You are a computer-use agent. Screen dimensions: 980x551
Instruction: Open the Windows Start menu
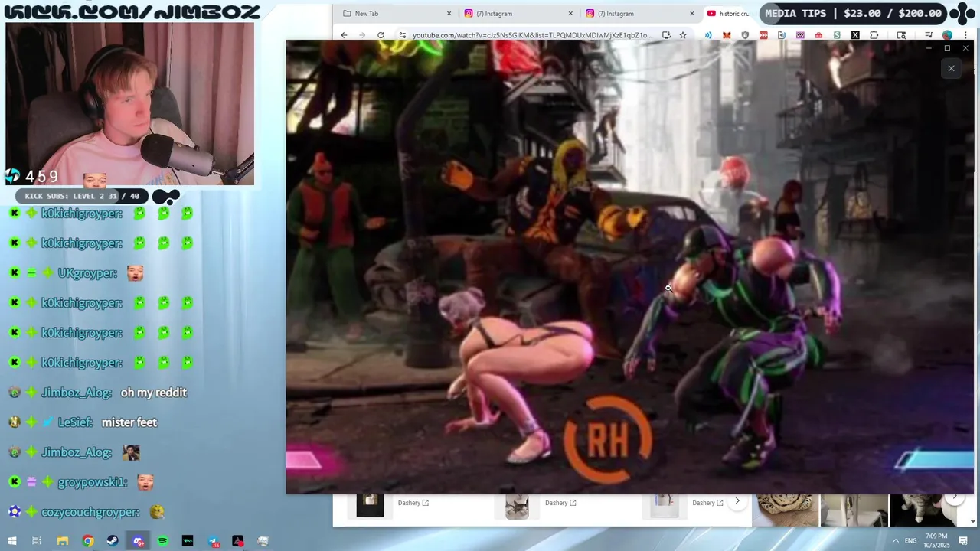coord(11,541)
